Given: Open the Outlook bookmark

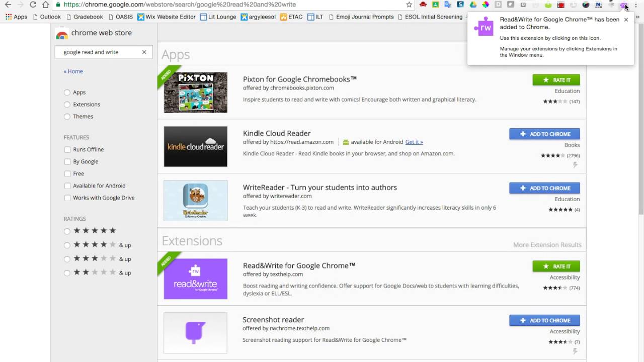Looking at the screenshot, I should coord(46,17).
